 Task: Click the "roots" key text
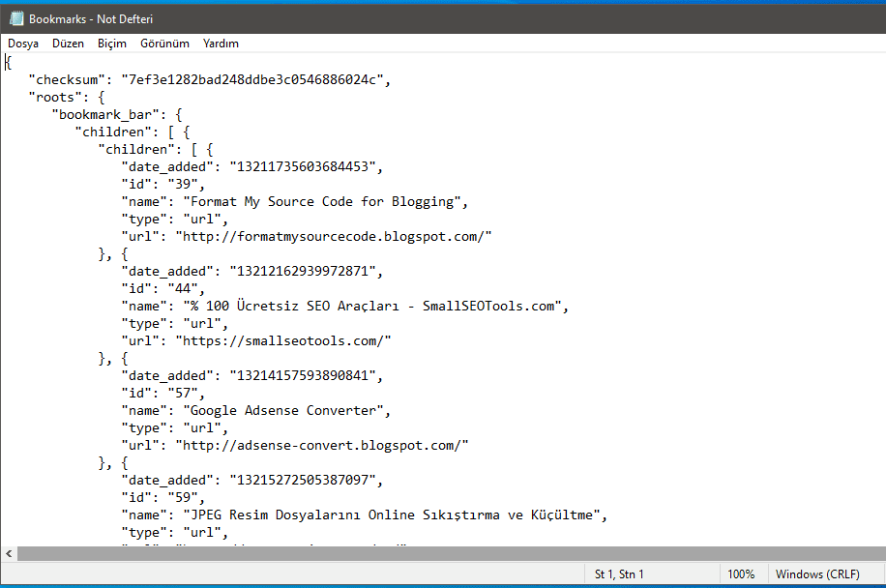pyautogui.click(x=55, y=97)
